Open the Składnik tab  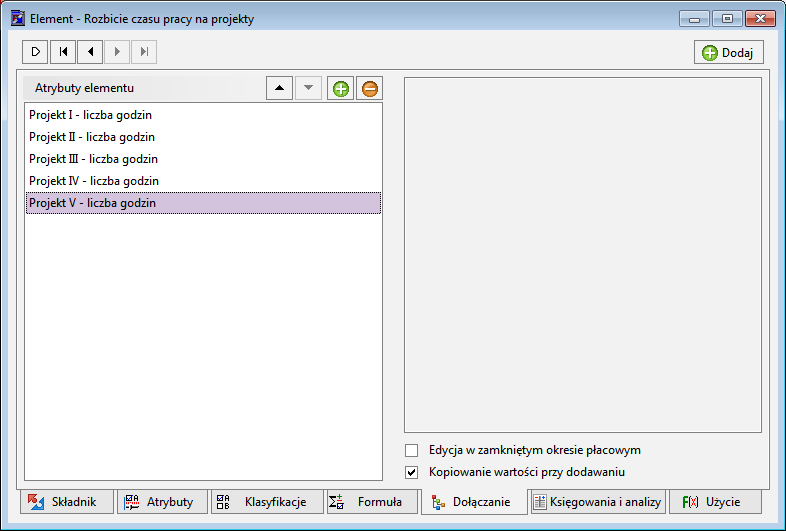(x=63, y=502)
